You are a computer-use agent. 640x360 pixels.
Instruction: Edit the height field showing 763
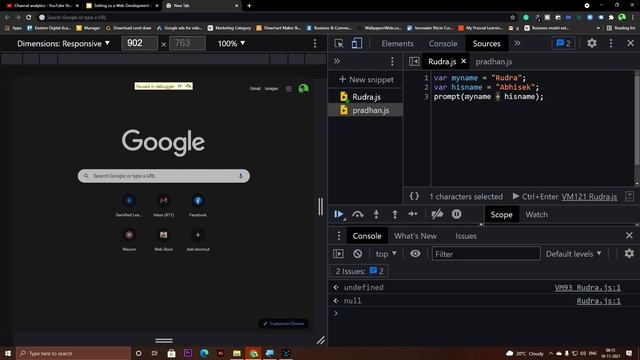coord(187,43)
